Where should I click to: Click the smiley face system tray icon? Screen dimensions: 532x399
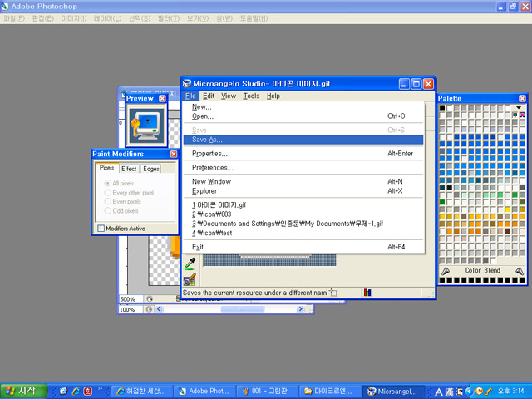coord(480,392)
